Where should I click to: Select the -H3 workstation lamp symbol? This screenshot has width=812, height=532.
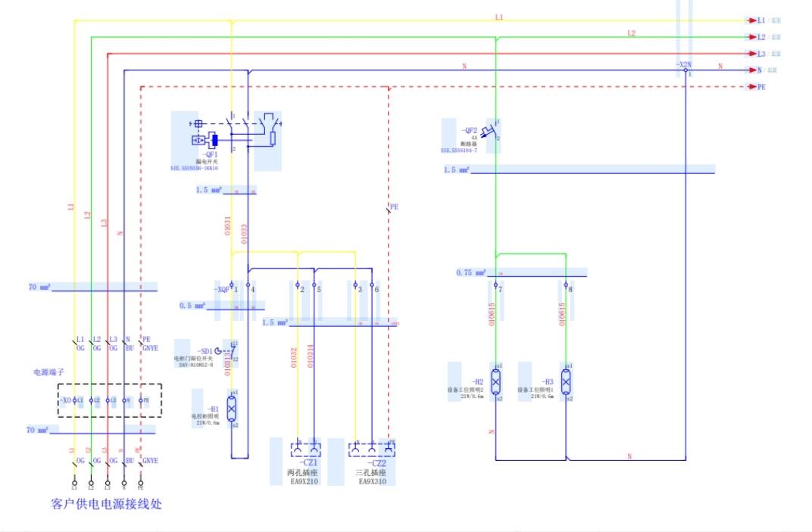(x=566, y=382)
